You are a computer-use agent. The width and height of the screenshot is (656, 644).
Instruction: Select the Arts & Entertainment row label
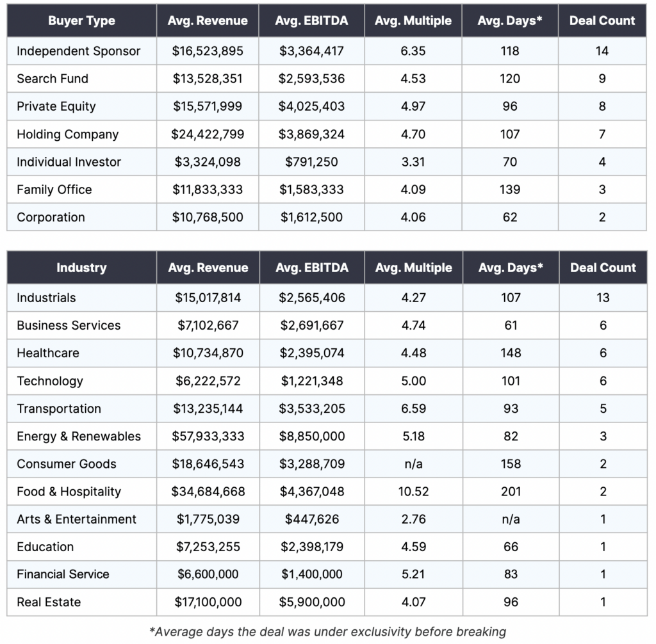76,519
